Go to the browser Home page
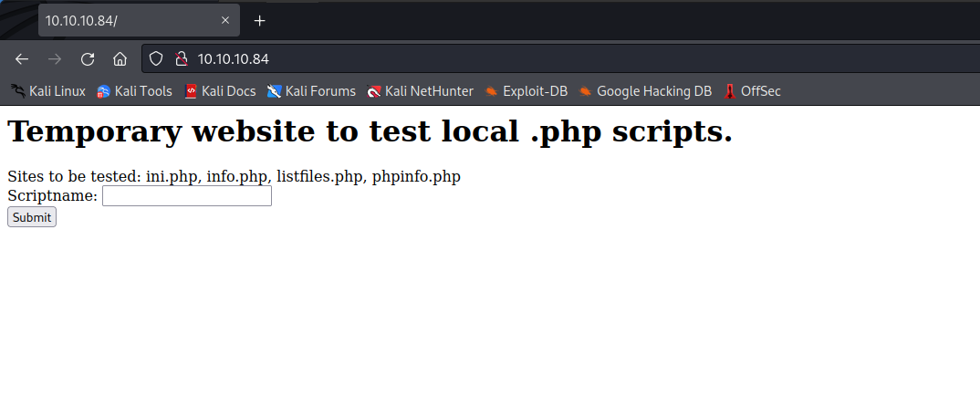This screenshot has width=980, height=397. (x=120, y=59)
